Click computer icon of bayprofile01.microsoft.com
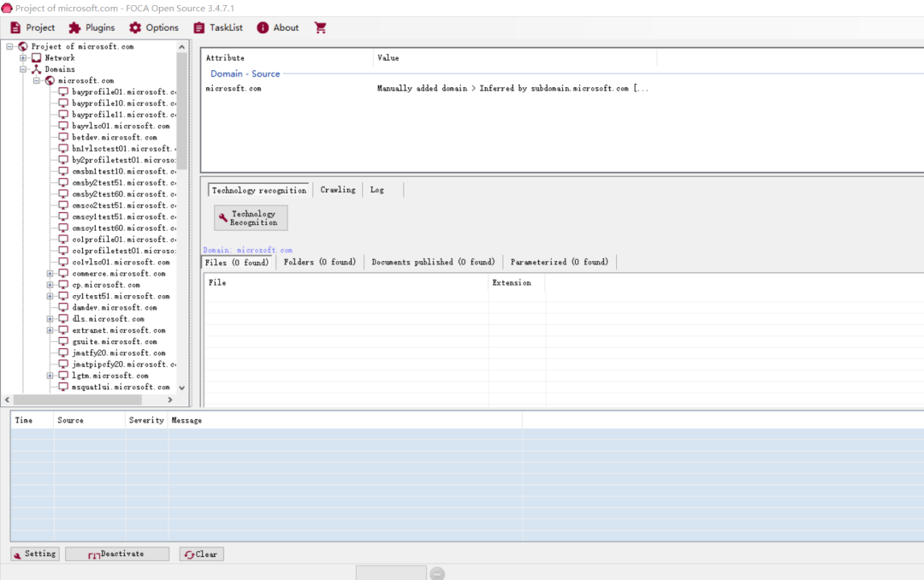The width and height of the screenshot is (924, 580). tap(63, 92)
